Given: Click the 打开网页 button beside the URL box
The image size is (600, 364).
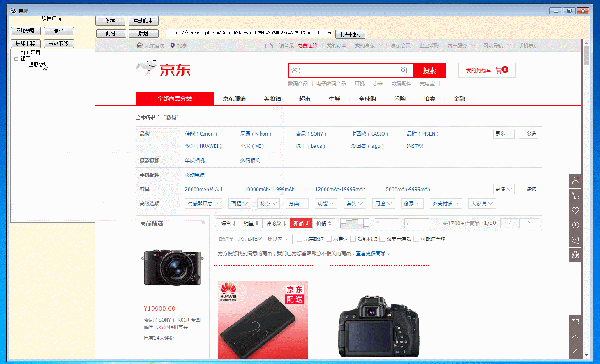Looking at the screenshot, I should point(350,34).
